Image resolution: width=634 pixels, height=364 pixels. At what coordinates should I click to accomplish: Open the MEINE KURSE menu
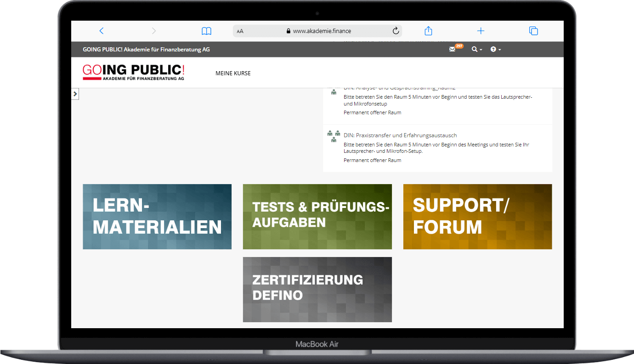(233, 73)
